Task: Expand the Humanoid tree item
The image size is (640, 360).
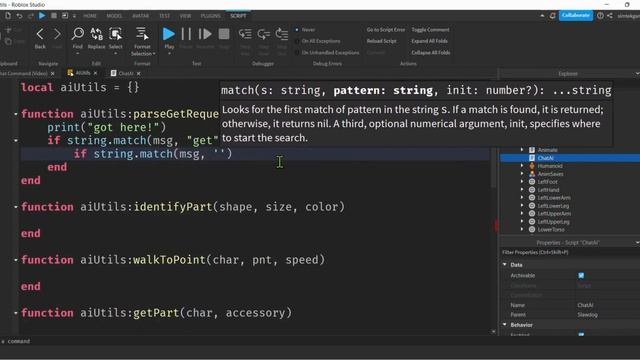Action: 522,166
